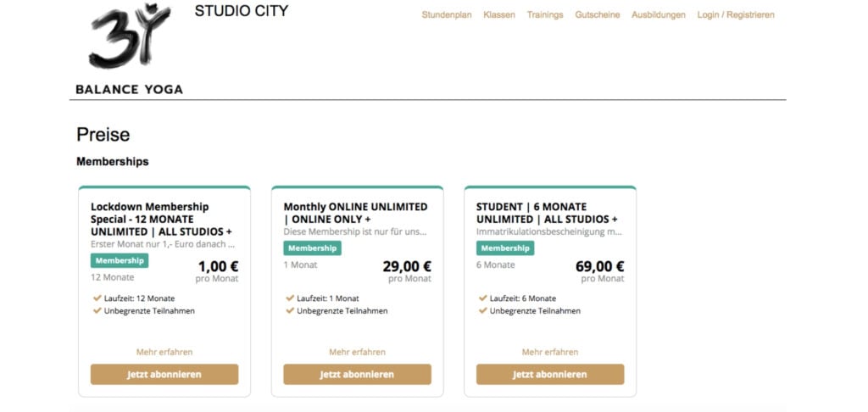Image resolution: width=868 pixels, height=412 pixels.
Task: Click Login / Registrieren link
Action: coord(736,15)
